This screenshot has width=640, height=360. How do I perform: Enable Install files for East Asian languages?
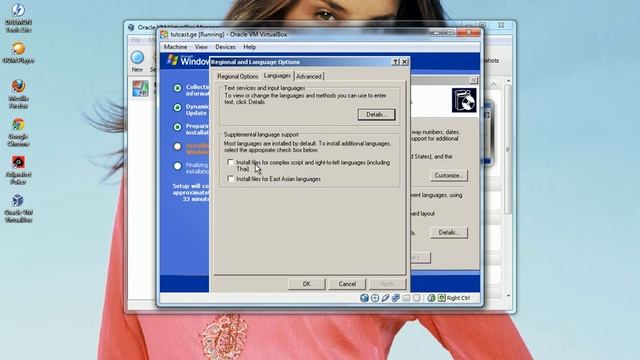coord(231,179)
